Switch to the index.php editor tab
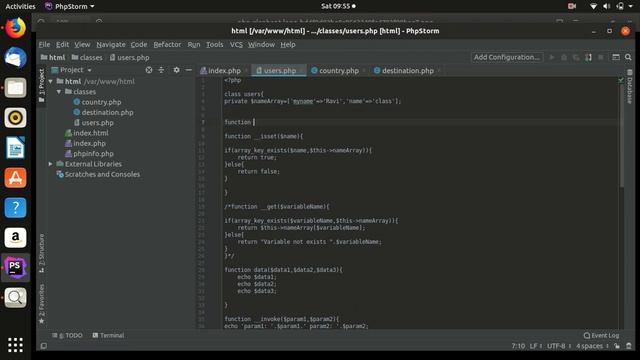The height and width of the screenshot is (360, 640). (x=224, y=71)
